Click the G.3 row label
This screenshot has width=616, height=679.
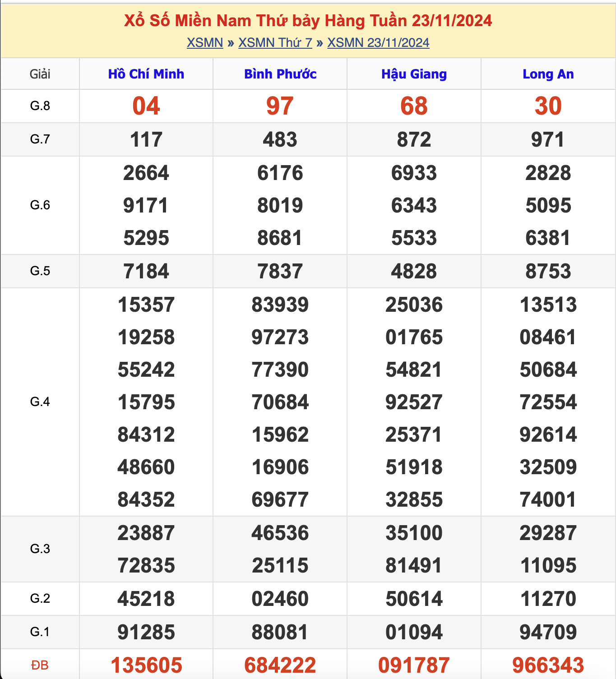[40, 549]
